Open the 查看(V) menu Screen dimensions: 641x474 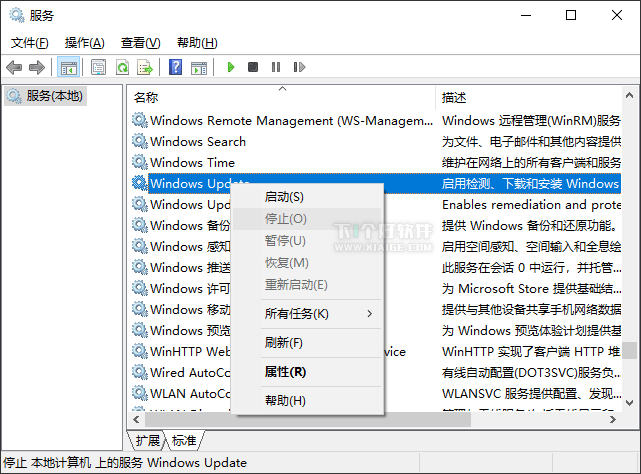140,43
